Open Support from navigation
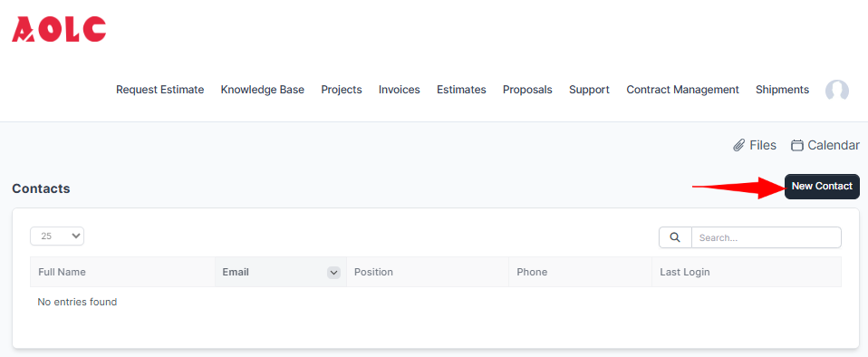The height and width of the screenshot is (357, 868). (x=589, y=90)
